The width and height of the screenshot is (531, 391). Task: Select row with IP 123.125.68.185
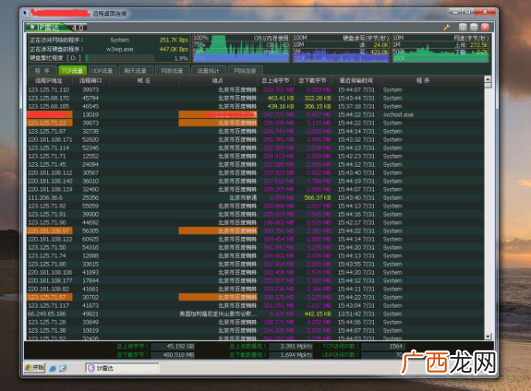coord(255,106)
